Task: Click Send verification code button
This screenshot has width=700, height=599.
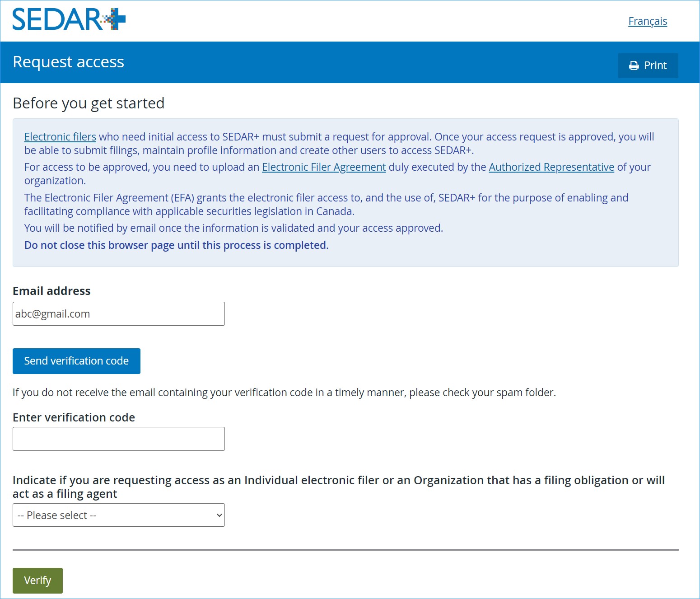Action: tap(76, 361)
